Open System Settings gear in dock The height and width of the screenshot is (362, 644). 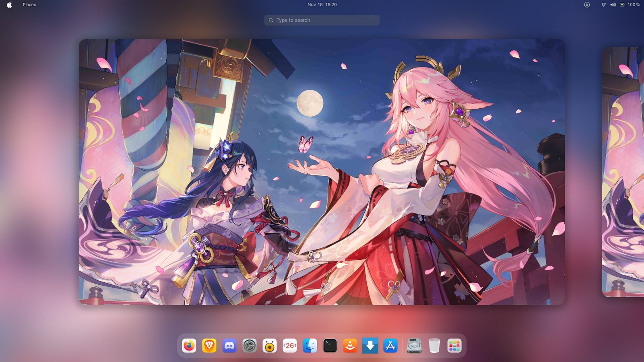click(x=250, y=346)
